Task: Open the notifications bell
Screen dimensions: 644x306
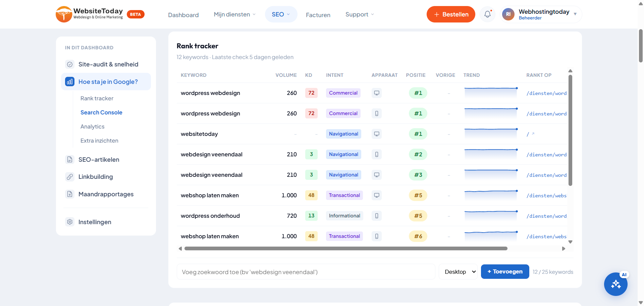Action: (x=487, y=14)
